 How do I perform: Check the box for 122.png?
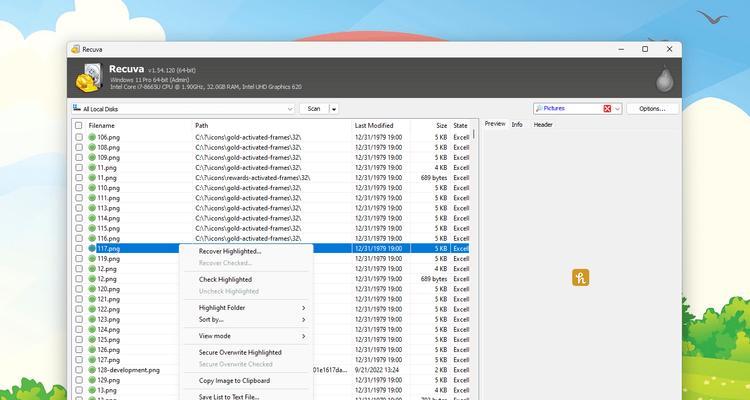point(78,309)
